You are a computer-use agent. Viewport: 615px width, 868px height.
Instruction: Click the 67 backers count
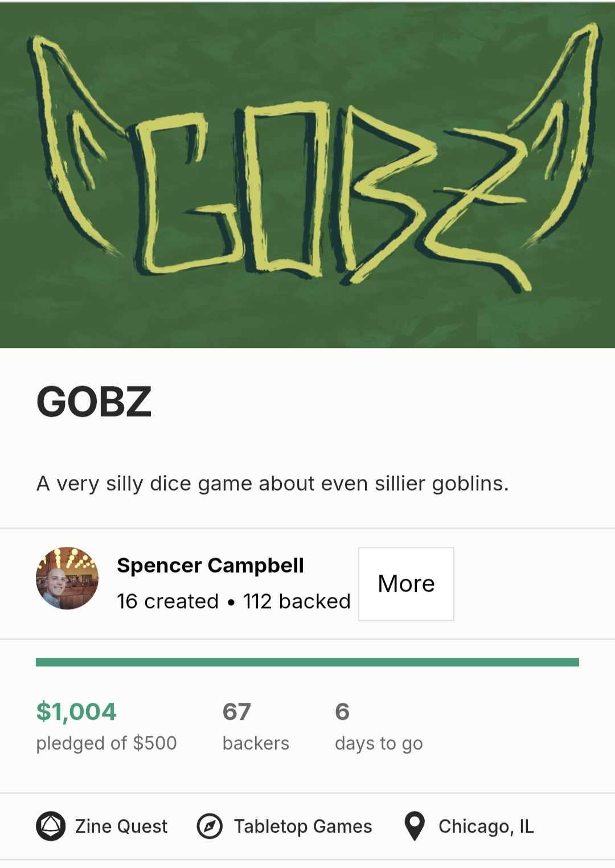click(237, 711)
